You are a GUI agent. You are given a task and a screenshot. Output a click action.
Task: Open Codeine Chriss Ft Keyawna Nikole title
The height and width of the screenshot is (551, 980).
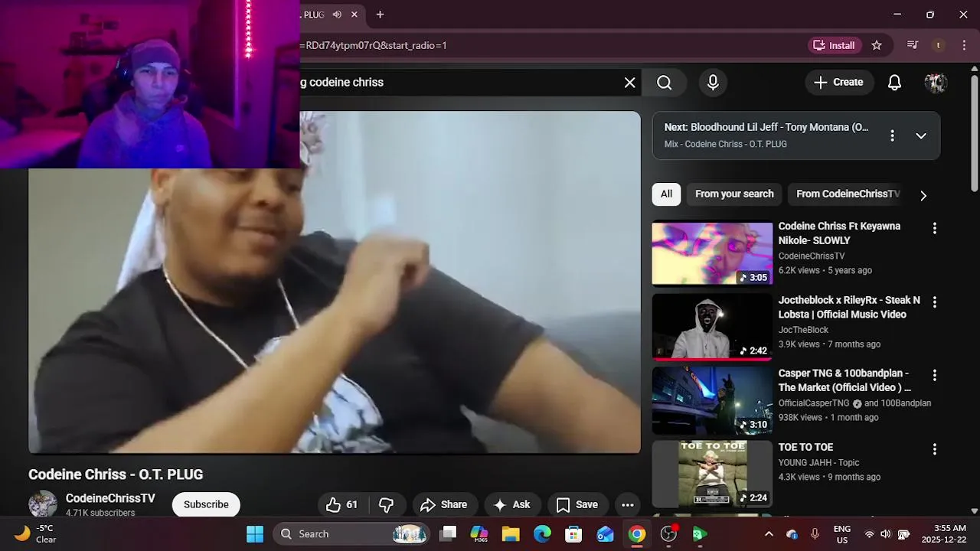click(x=839, y=233)
